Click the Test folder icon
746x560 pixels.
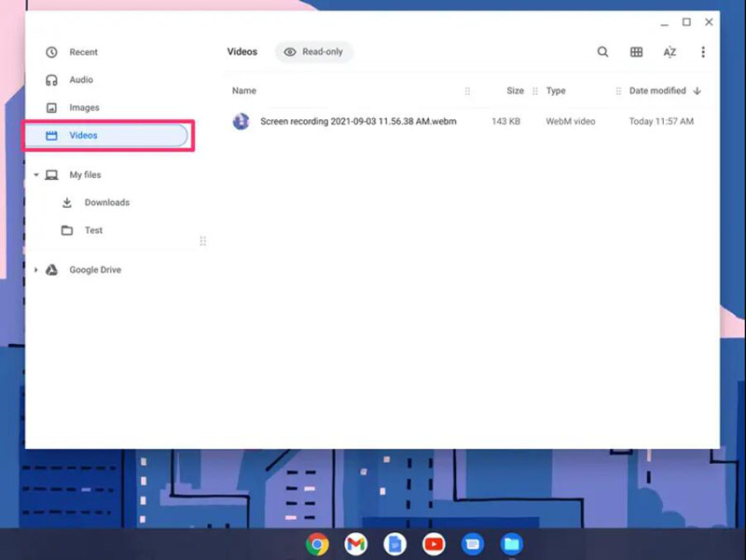(x=67, y=230)
